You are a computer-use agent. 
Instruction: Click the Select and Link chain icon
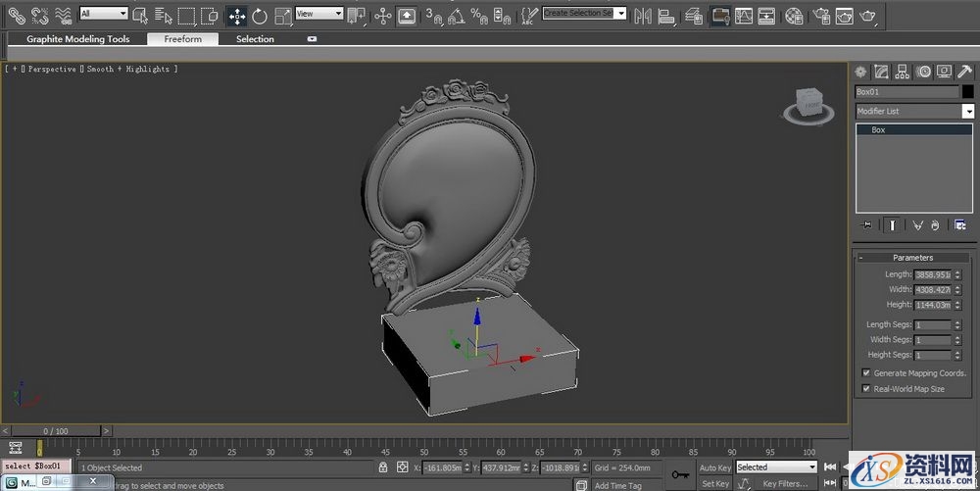coord(16,15)
